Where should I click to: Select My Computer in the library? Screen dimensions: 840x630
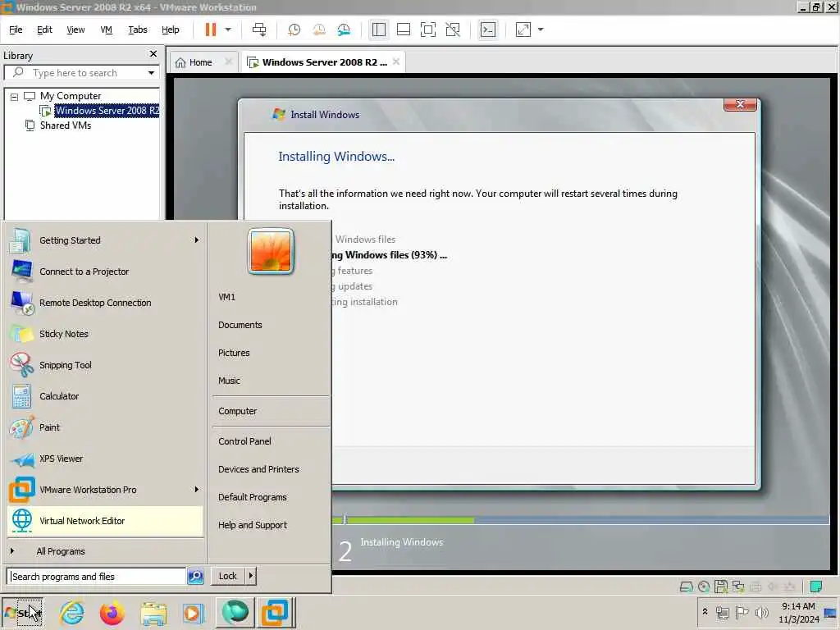pos(71,96)
